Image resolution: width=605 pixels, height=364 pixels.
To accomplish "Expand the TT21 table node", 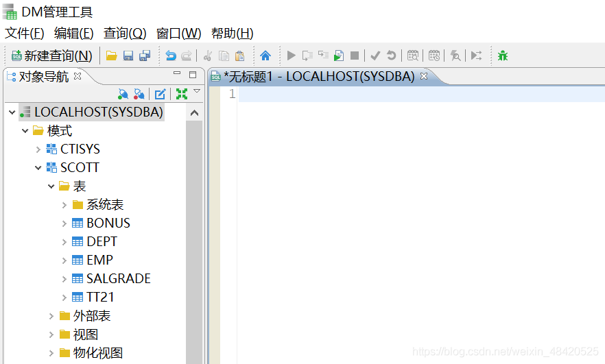I will click(64, 298).
